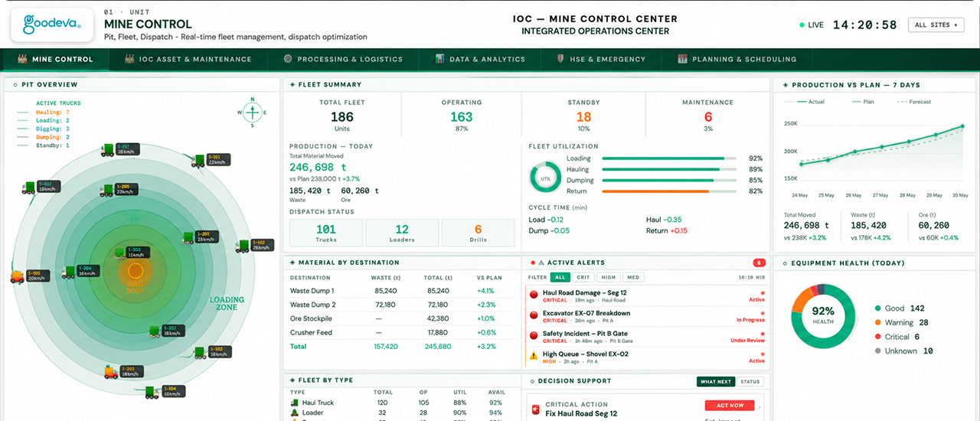The height and width of the screenshot is (421, 980).
Task: Click the Critical 6 legend entry
Action: [897, 337]
